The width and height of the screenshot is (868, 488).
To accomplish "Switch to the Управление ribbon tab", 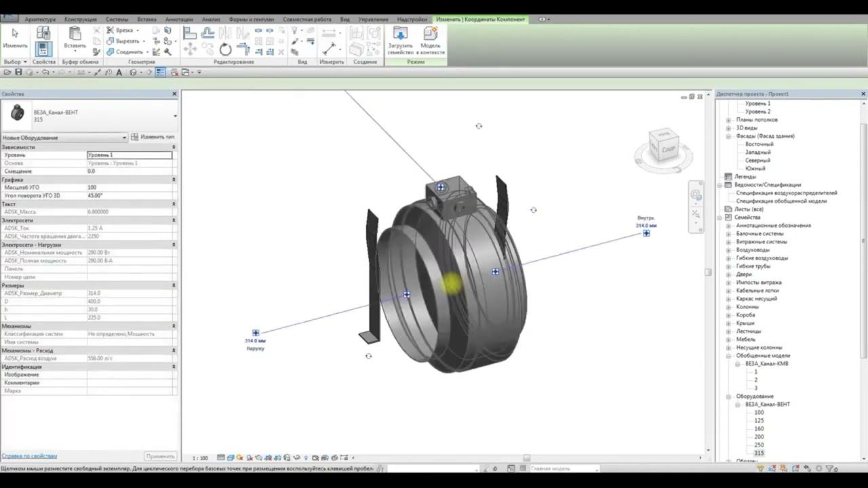I will point(373,20).
